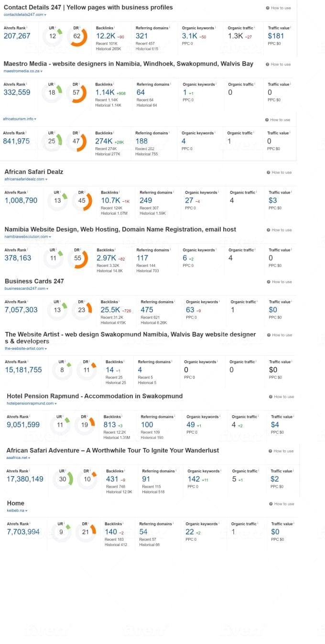Click the 321 referring domains link
Viewport: 325px width, 644px height.
click(x=142, y=36)
